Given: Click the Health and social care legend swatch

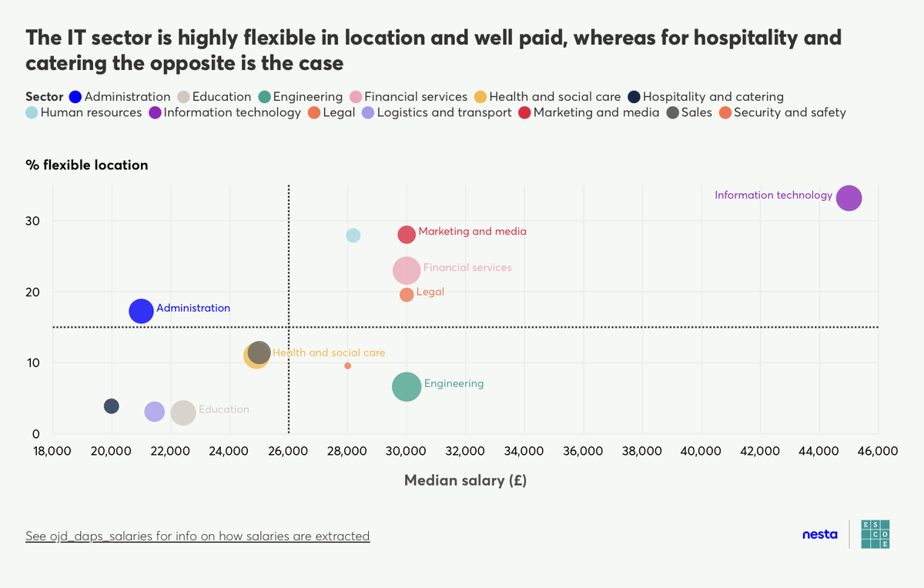Looking at the screenshot, I should click(480, 97).
